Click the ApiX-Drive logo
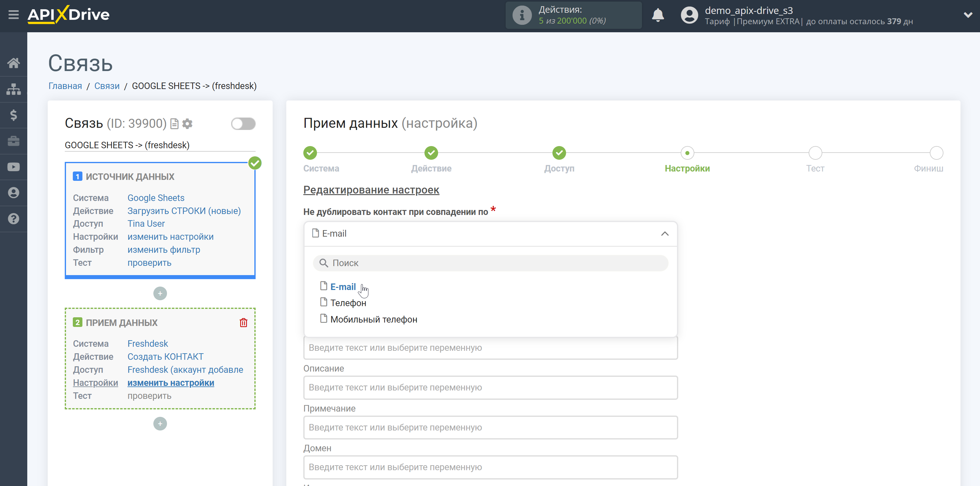The image size is (980, 486). tap(68, 15)
